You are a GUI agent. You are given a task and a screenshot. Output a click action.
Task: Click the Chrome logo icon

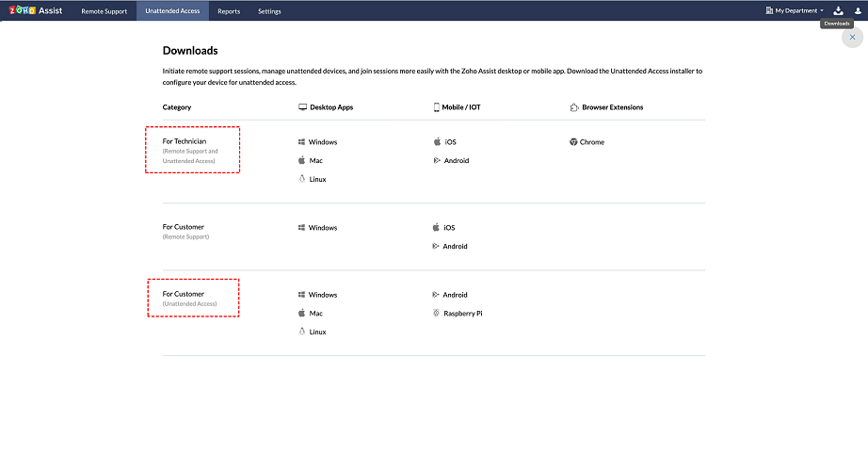573,141
